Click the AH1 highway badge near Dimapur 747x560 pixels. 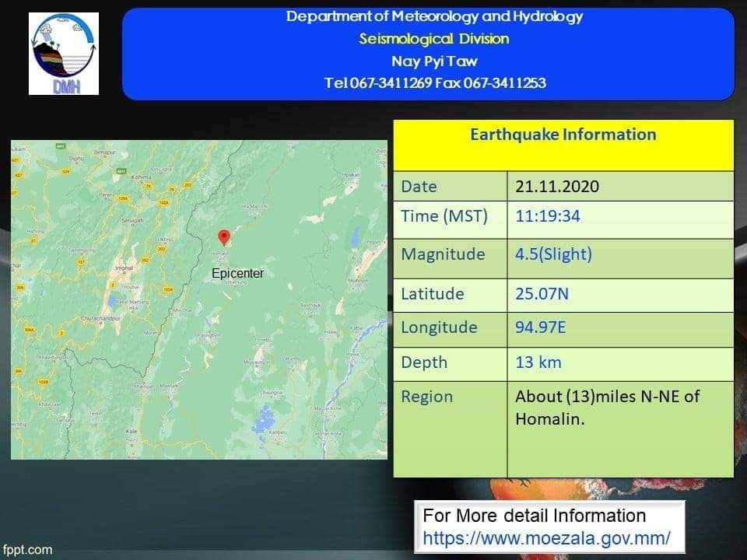pyautogui.click(x=121, y=170)
